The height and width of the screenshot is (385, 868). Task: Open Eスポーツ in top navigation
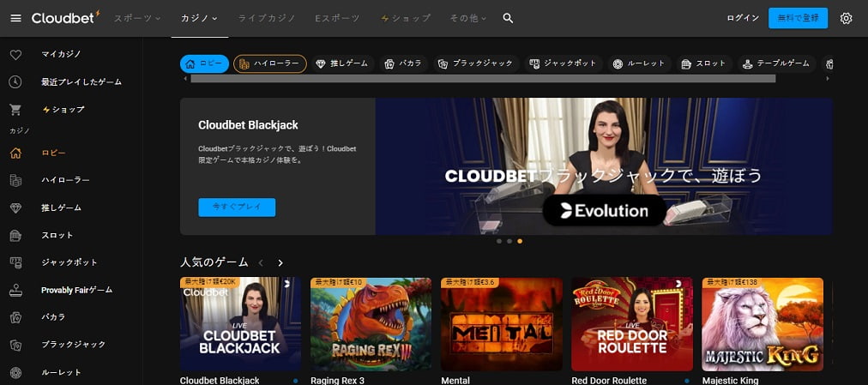(338, 18)
